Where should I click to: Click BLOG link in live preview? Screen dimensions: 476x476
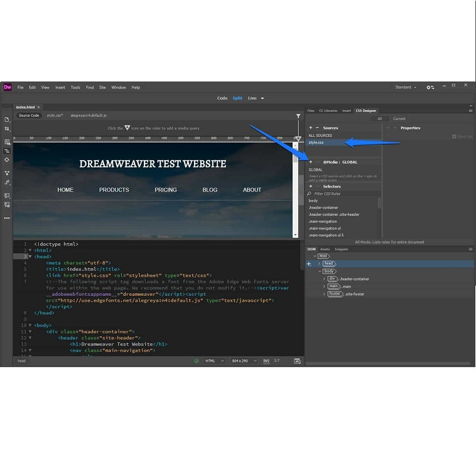210,190
